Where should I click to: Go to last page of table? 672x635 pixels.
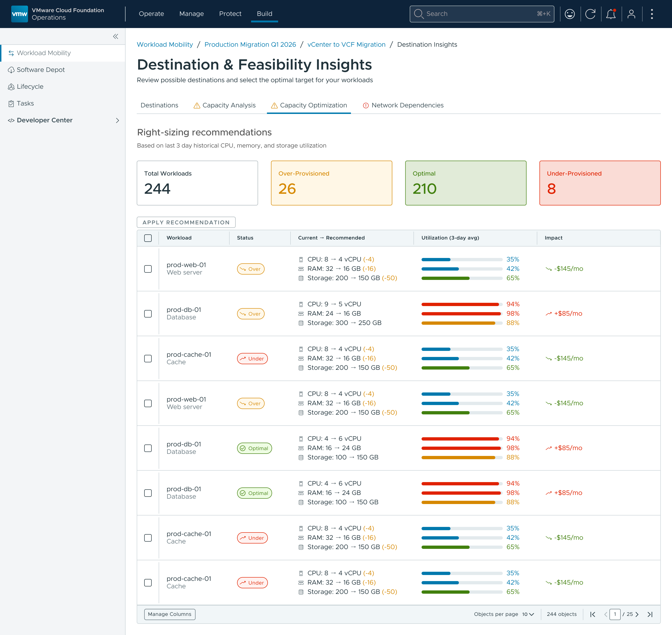650,614
